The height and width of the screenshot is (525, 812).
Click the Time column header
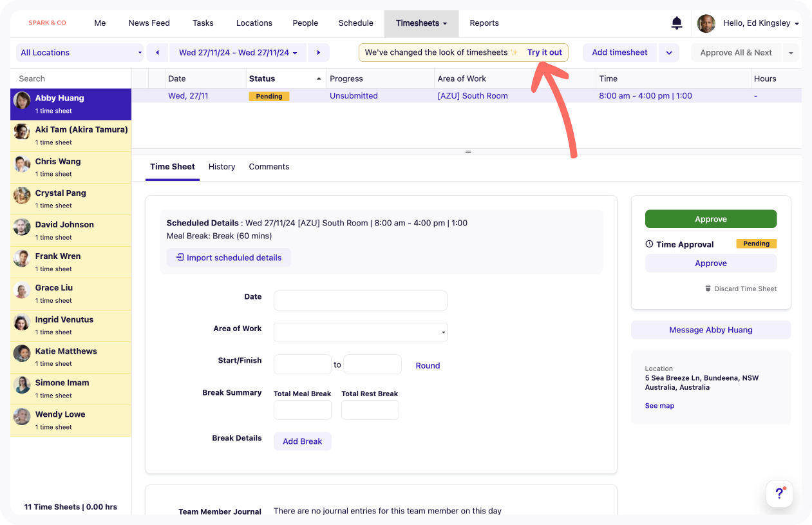pyautogui.click(x=674, y=79)
